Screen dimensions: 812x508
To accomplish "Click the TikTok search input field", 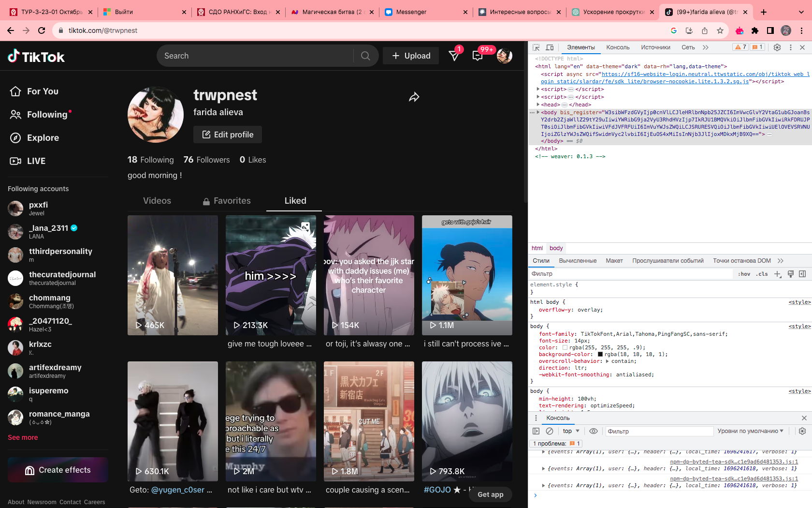I will pos(256,56).
